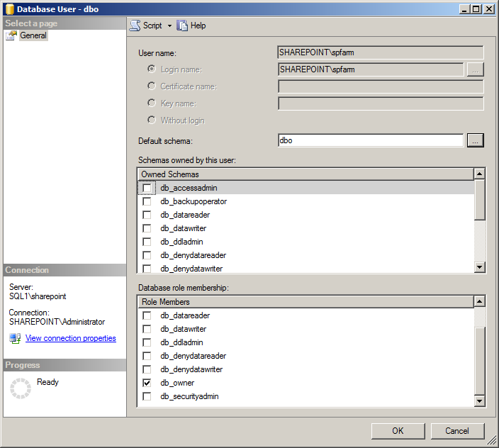Click Role Members scrollbar up arrow
499x448 pixels.
pos(479,301)
